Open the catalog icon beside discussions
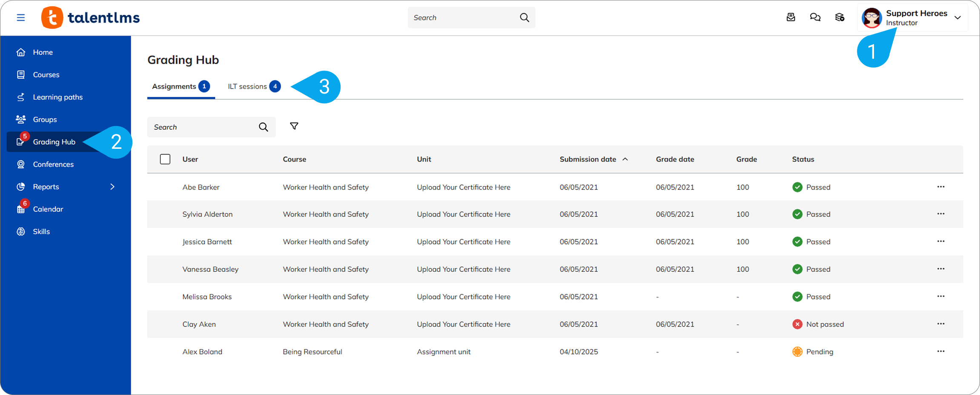This screenshot has height=395, width=980. tap(840, 17)
